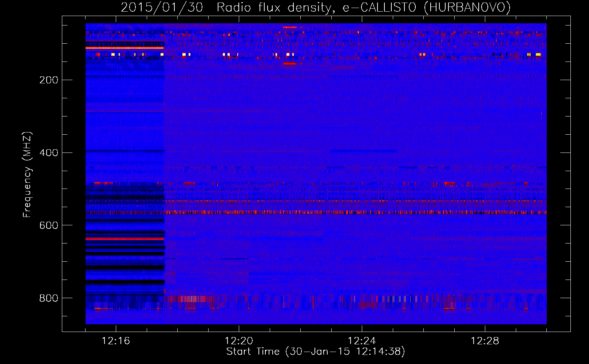Image resolution: width=589 pixels, height=364 pixels.
Task: Click the plot title 2015/01/30 Radio flux density
Action: coord(316,7)
